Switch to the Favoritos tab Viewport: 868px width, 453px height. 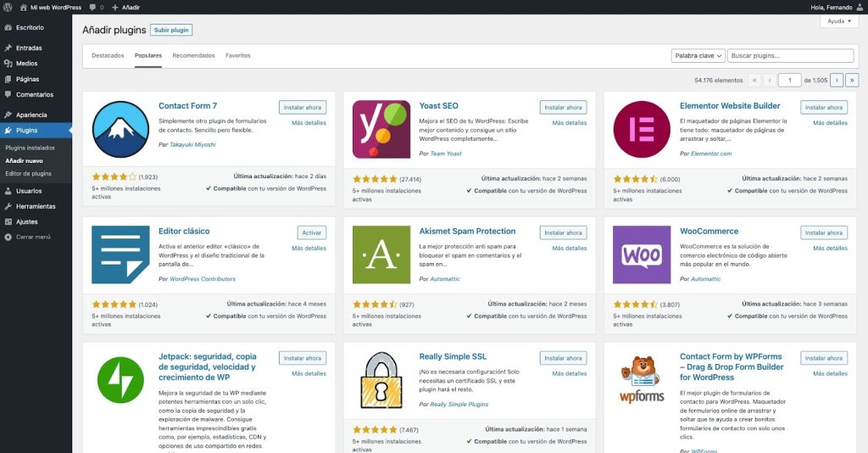tap(237, 56)
